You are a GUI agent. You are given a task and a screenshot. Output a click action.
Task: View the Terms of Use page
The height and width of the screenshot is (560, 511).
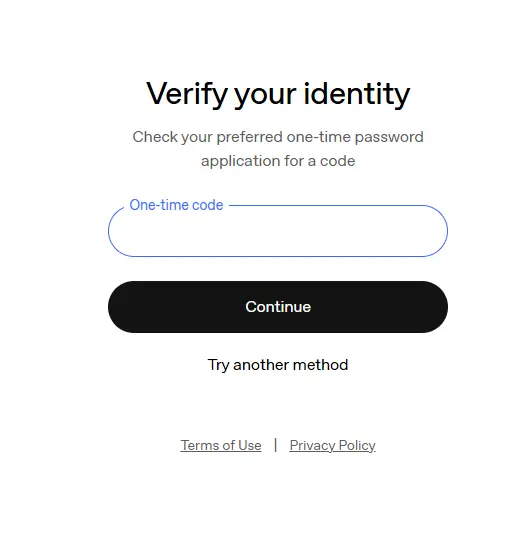coord(221,445)
